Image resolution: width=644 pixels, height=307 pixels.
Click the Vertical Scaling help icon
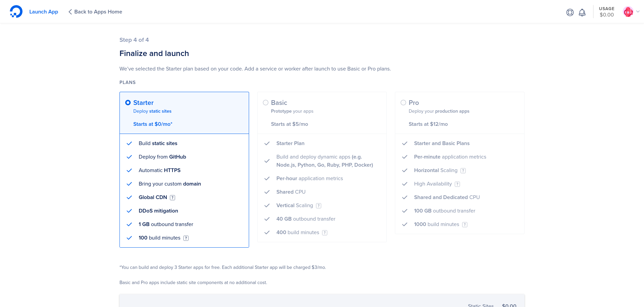click(x=319, y=206)
